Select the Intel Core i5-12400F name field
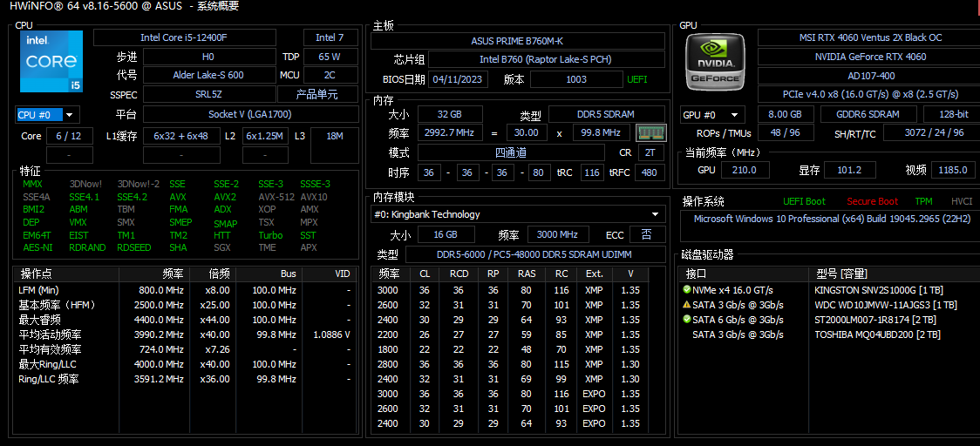The height and width of the screenshot is (446, 980). pyautogui.click(x=184, y=37)
